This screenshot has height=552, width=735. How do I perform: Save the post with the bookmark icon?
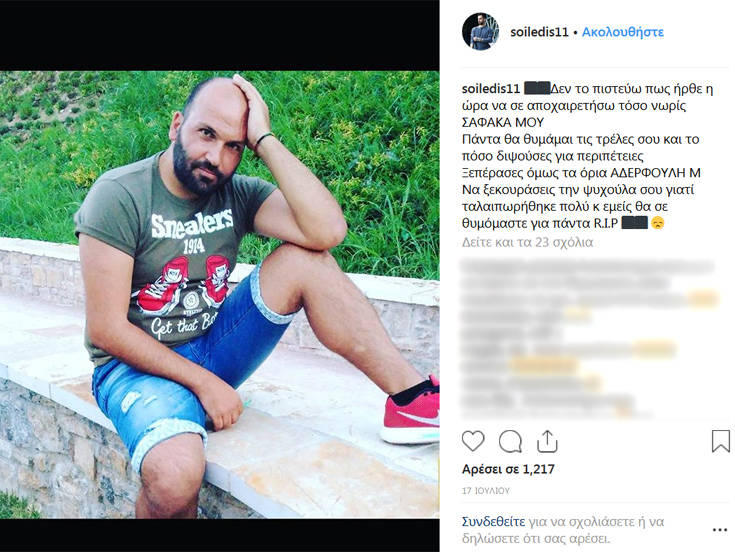[x=720, y=441]
